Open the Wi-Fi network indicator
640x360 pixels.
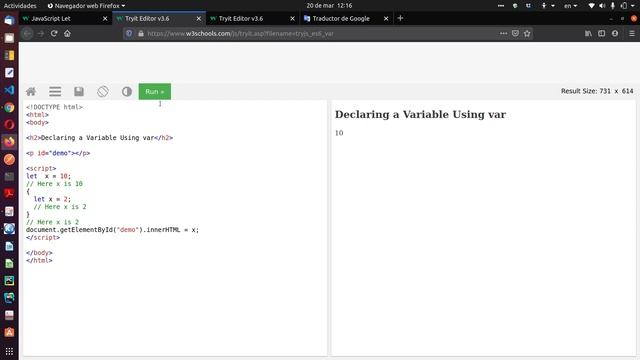click(591, 6)
